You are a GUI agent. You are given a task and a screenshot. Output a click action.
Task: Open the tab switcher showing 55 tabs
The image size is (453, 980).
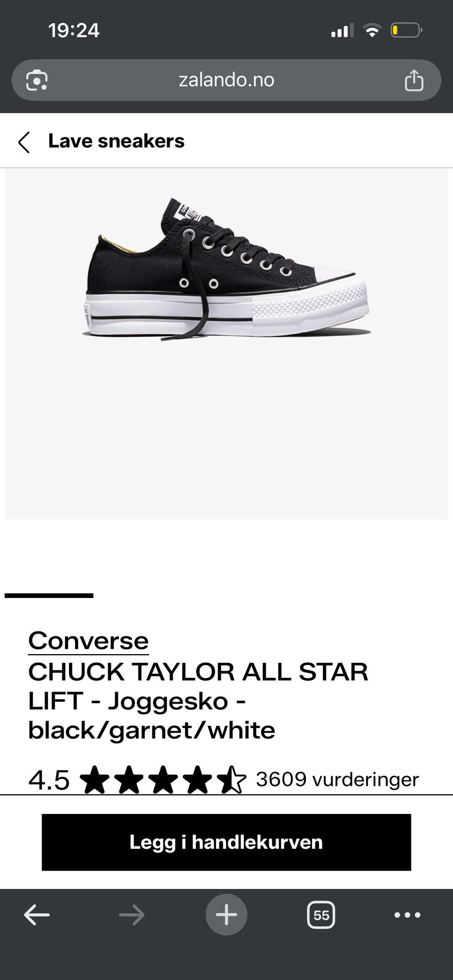click(321, 915)
